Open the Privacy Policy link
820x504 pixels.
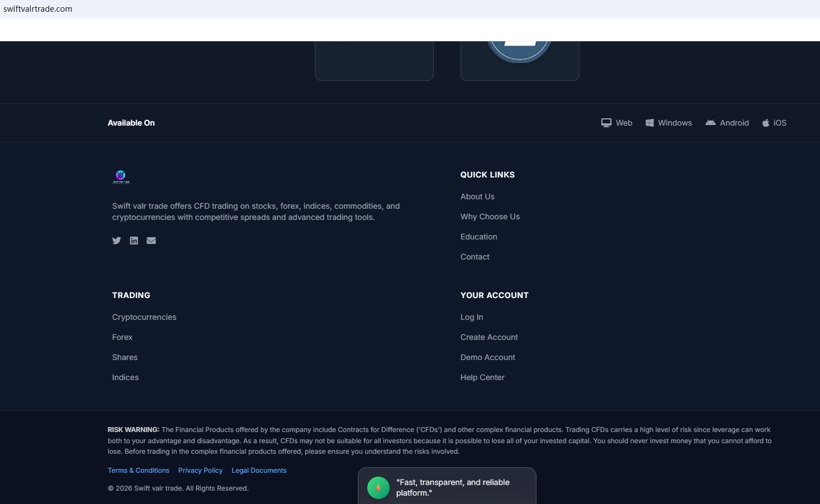click(200, 471)
